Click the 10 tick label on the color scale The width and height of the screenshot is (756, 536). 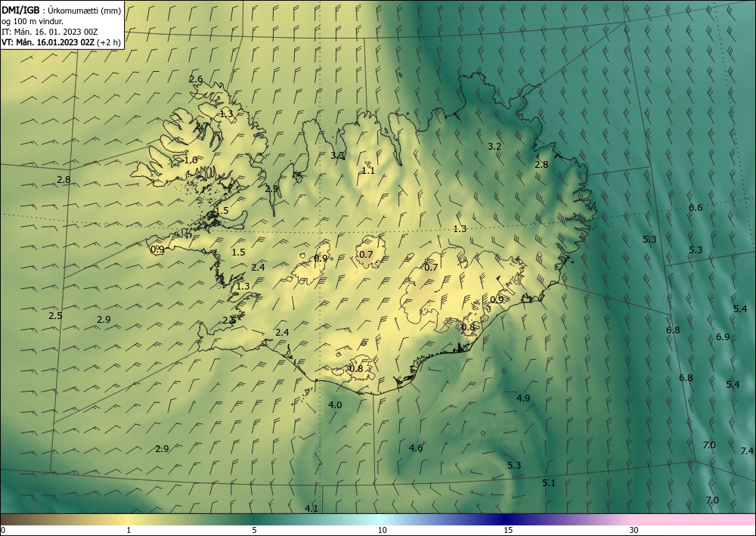(x=382, y=530)
